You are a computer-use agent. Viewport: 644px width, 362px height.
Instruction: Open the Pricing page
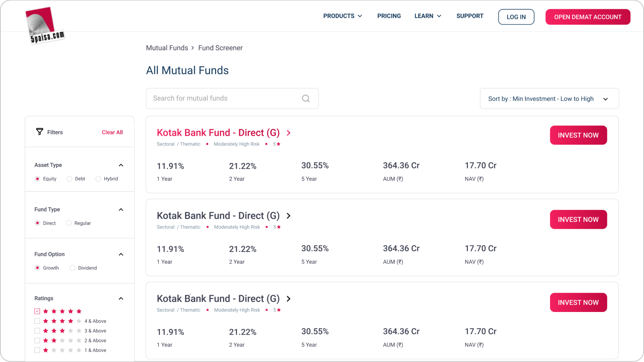(389, 16)
